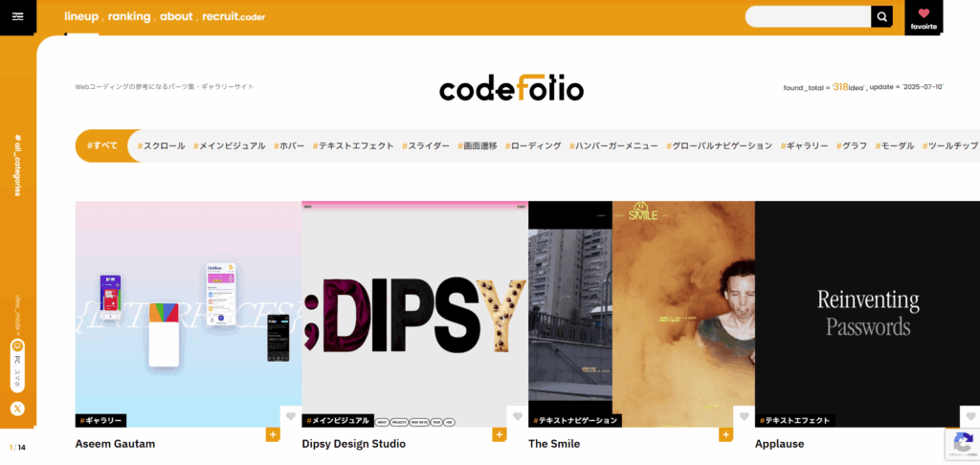This screenshot has width=980, height=465.
Task: Open The Smile title link
Action: pyautogui.click(x=554, y=444)
